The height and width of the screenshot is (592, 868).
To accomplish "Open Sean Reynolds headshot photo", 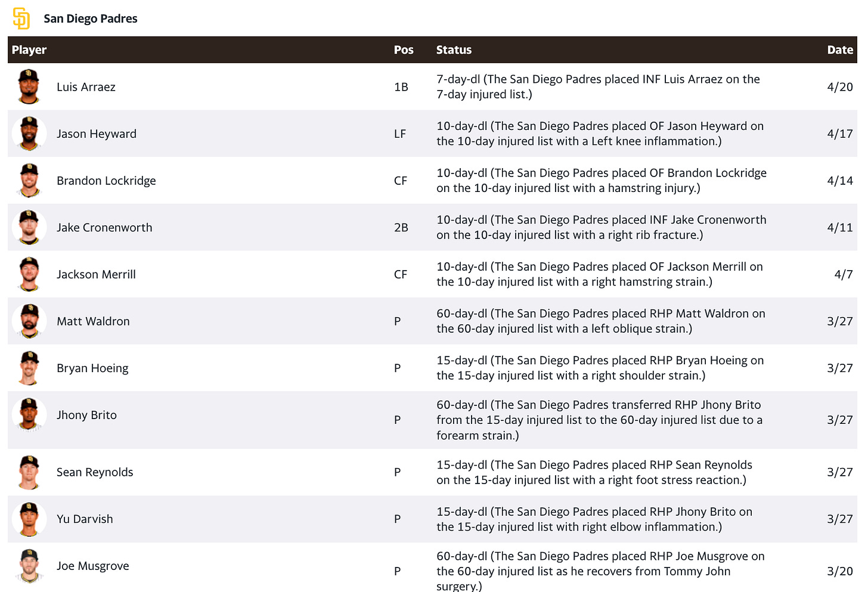I will pos(29,472).
